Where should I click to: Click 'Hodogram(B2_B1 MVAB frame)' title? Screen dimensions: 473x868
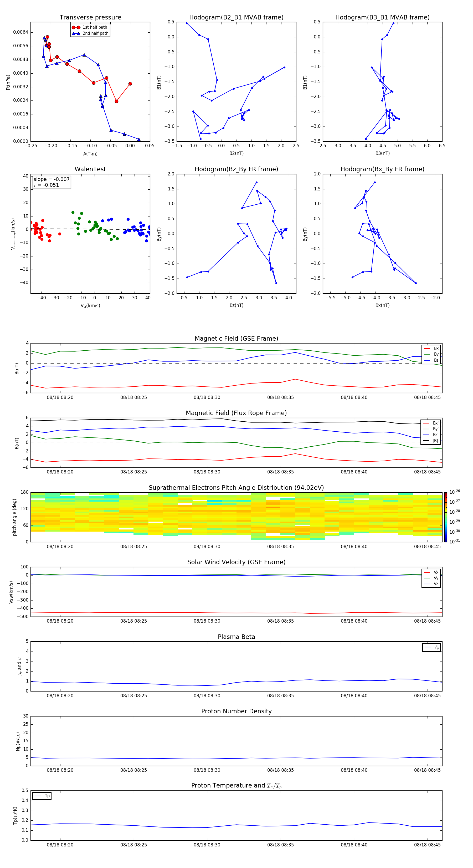click(x=236, y=18)
